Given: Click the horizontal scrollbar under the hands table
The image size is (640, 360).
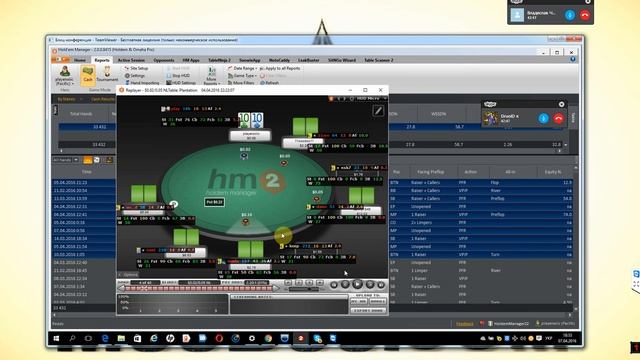Looking at the screenshot, I should 312,314.
